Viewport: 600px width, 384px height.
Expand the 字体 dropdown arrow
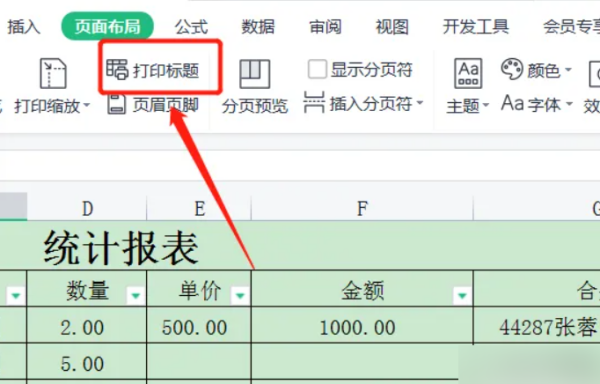point(569,104)
